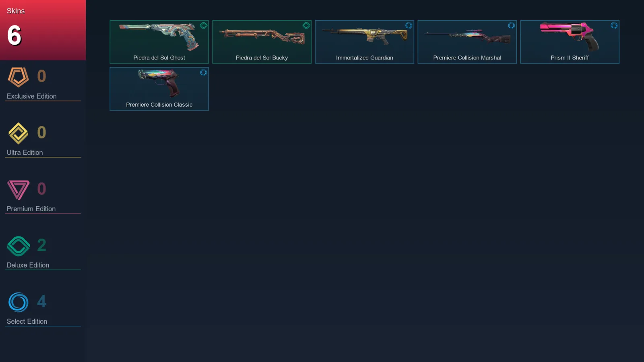Click the Deluxe badge on Piedra del Sol Bucky
This screenshot has width=644, height=362.
pos(306,26)
